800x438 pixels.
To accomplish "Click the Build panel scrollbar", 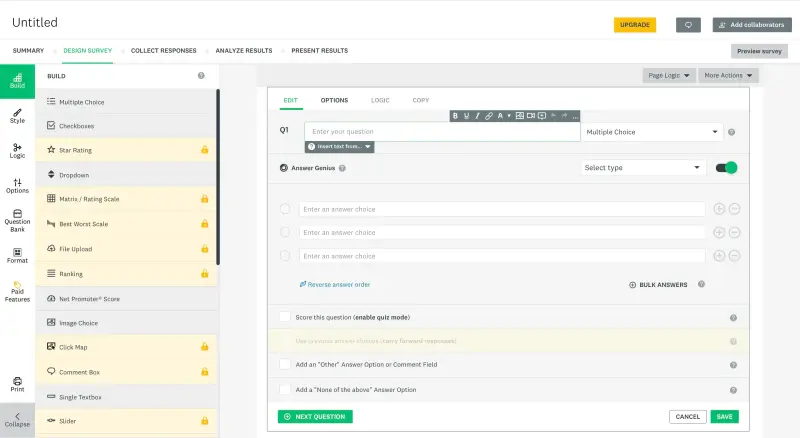I will (x=218, y=177).
